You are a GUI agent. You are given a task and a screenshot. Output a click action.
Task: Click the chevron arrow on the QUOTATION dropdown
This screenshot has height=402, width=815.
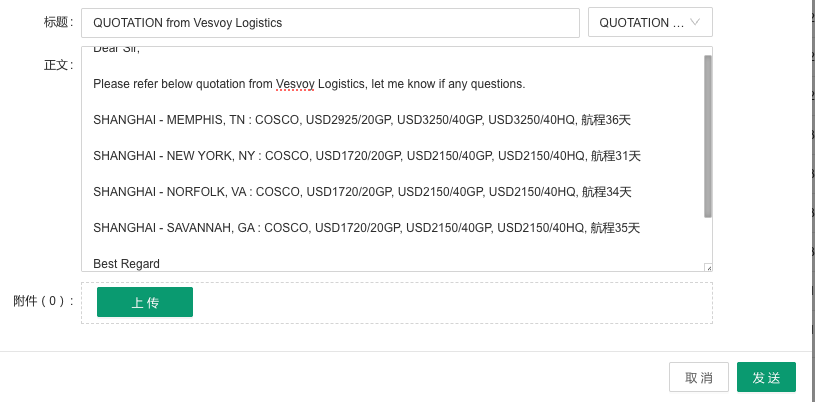pos(696,22)
